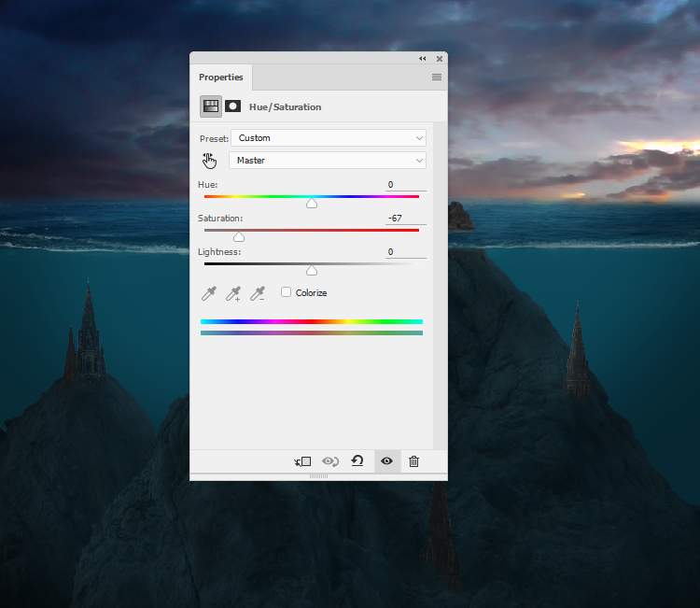The height and width of the screenshot is (608, 700).
Task: Open the Preset dropdown showing Custom
Action: coord(329,138)
